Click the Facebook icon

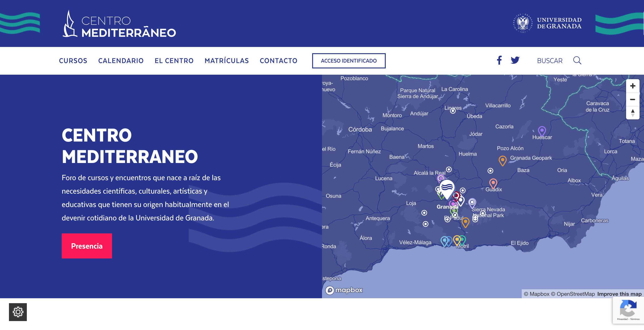point(499,60)
